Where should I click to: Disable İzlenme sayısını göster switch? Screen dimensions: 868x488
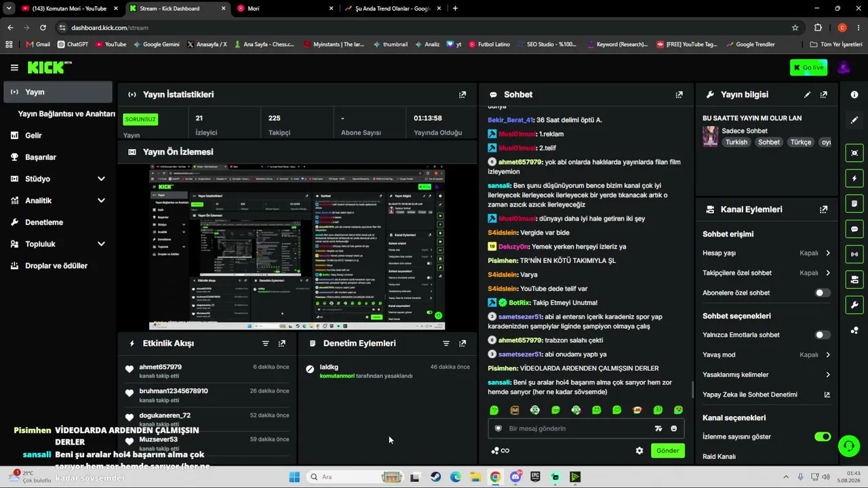point(822,436)
